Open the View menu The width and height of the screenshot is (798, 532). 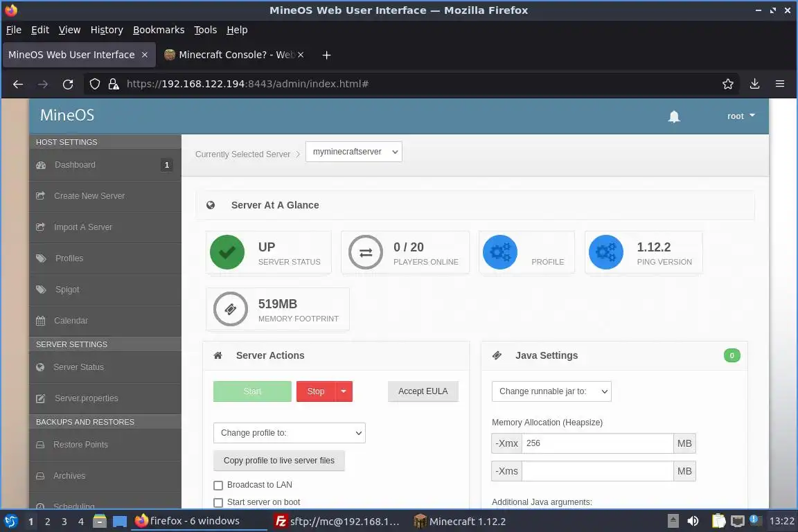tap(70, 30)
